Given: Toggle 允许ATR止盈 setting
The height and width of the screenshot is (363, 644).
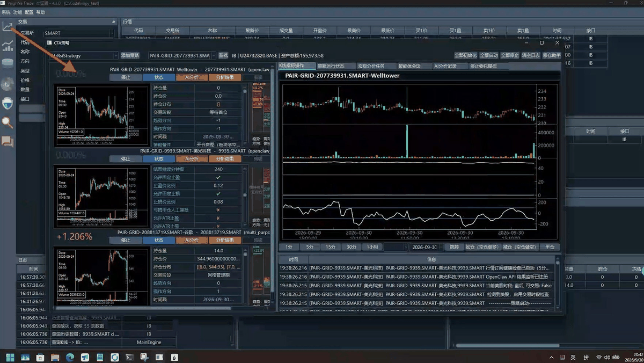Looking at the screenshot, I should coord(218,218).
